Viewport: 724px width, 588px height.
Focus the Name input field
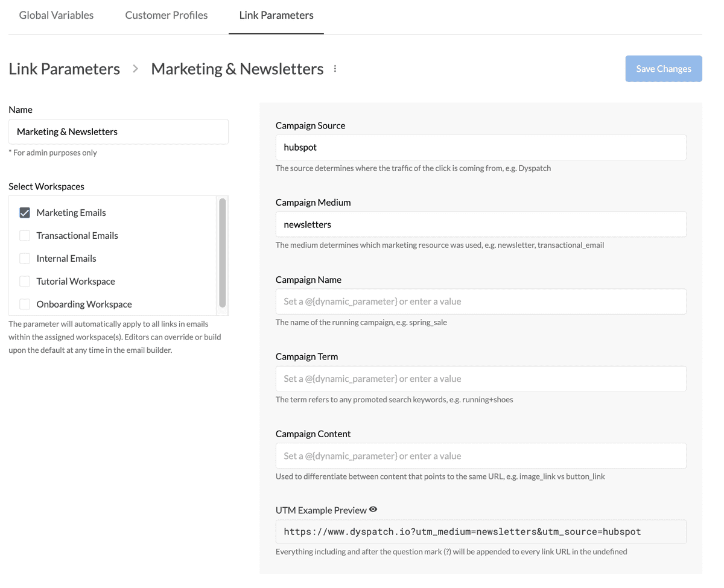pos(118,131)
